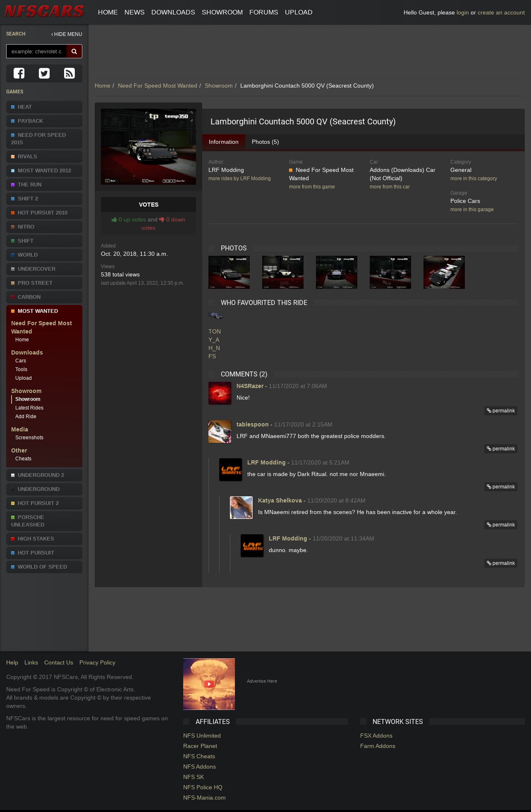Open Contact Us in the footer
Screen dimensions: 531x812
coord(59,662)
